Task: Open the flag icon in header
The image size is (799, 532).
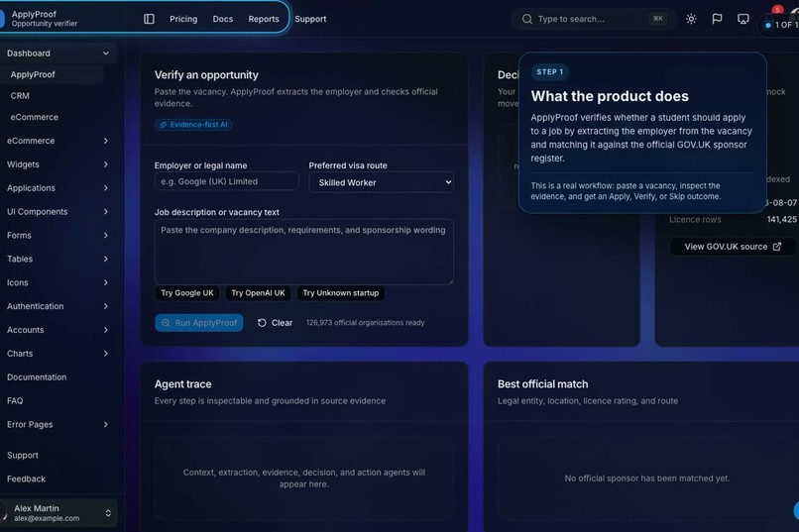Action: pyautogui.click(x=717, y=19)
